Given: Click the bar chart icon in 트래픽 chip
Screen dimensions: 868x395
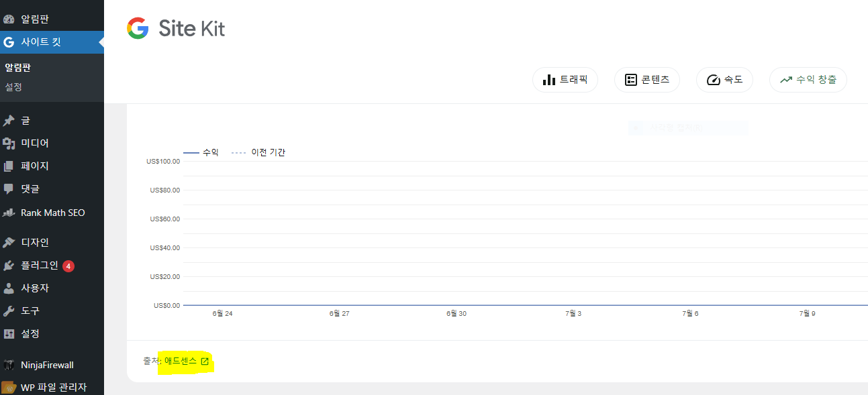Looking at the screenshot, I should pyautogui.click(x=549, y=80).
